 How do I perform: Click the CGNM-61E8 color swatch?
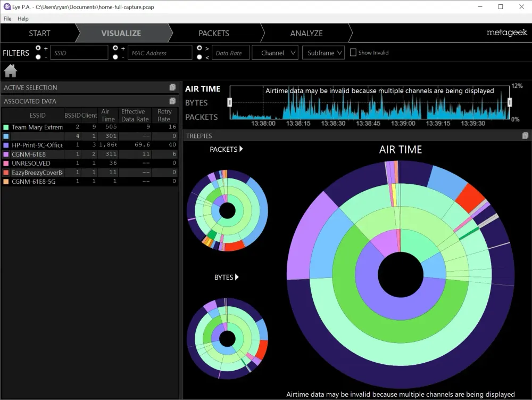click(x=5, y=154)
